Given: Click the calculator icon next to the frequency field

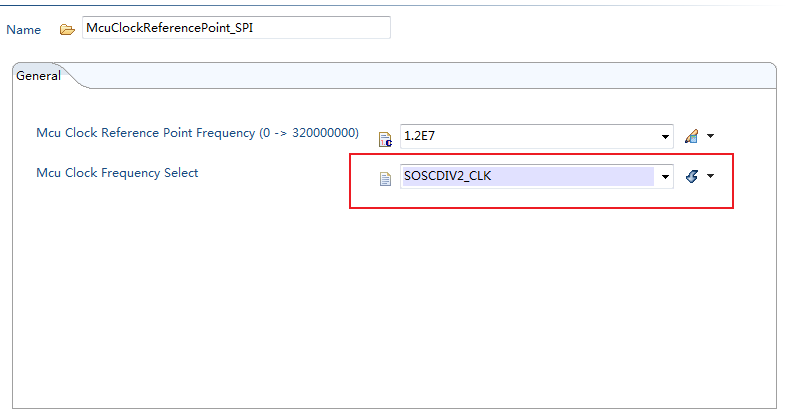Looking at the screenshot, I should coord(691,136).
